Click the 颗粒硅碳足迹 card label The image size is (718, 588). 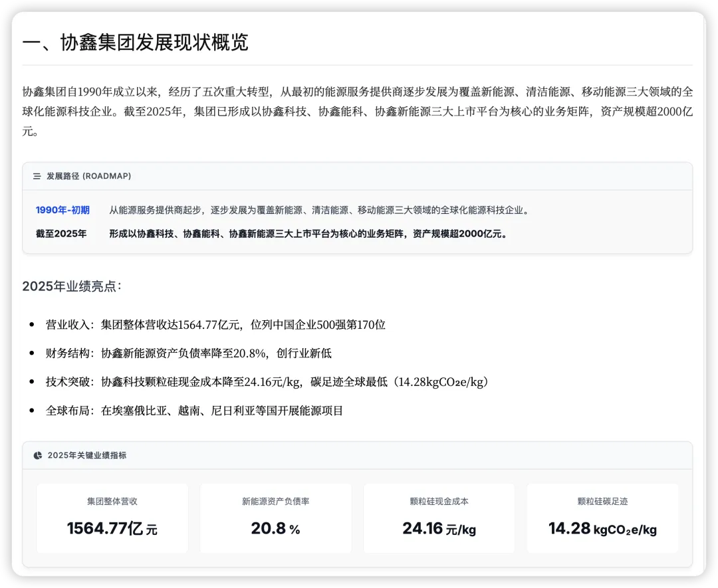602,502
